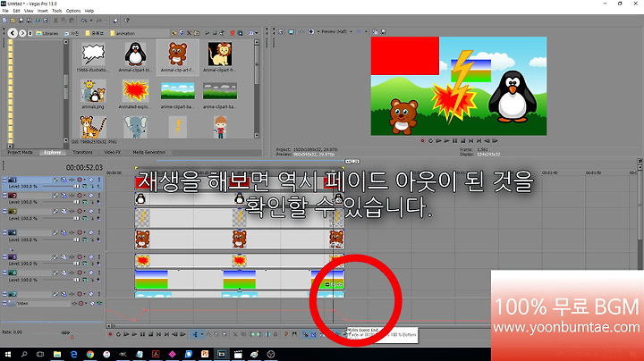Toggle Automatic Crossfades in the timeline toolbar
The width and height of the screenshot is (644, 361).
(313, 334)
